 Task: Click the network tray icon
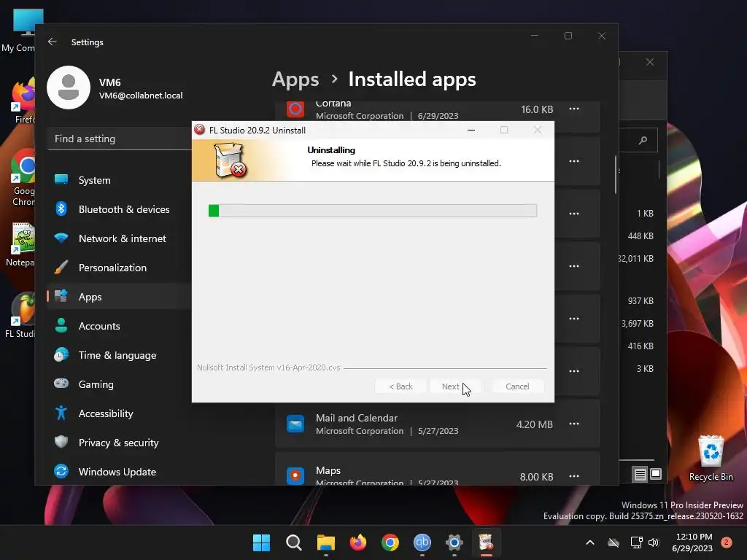(x=636, y=542)
